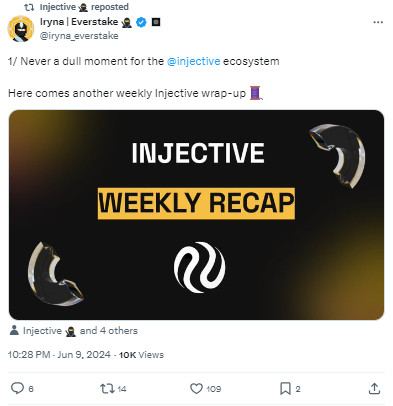Open the @injective mention link
This screenshot has width=393, height=406.
point(193,61)
